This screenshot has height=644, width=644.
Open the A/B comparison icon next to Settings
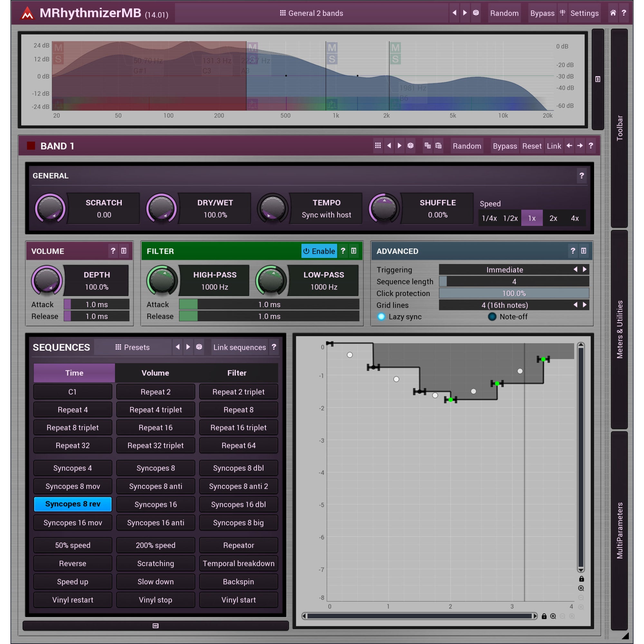pos(562,13)
